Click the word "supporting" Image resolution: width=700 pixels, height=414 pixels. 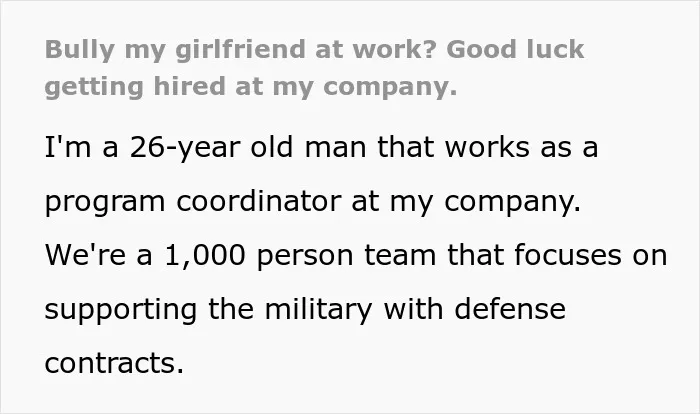121,310
